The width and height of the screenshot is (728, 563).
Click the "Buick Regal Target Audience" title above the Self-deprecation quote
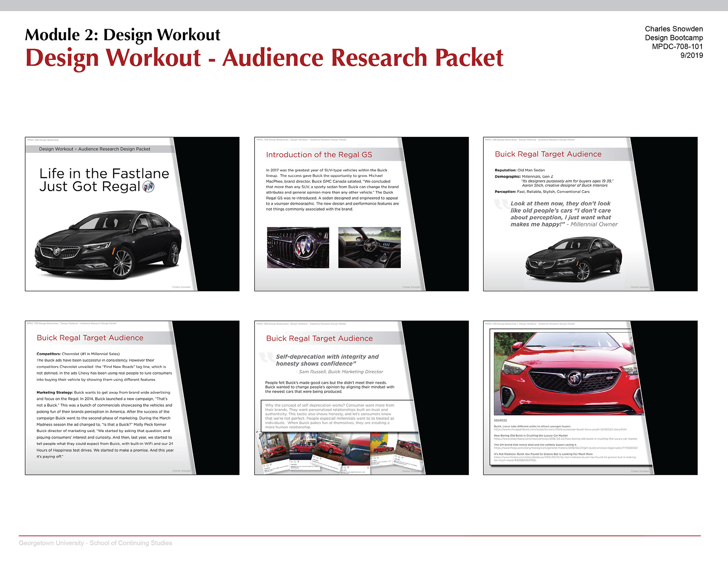coord(319,338)
